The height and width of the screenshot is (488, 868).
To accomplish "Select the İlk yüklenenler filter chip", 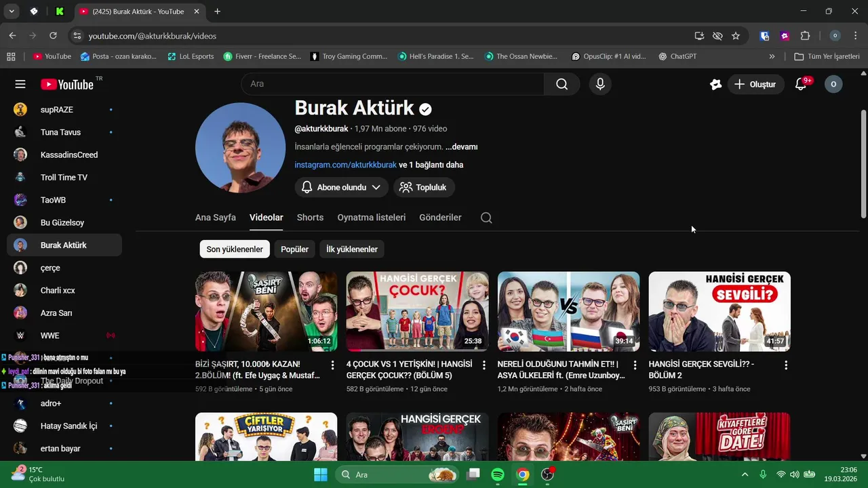I will [352, 249].
